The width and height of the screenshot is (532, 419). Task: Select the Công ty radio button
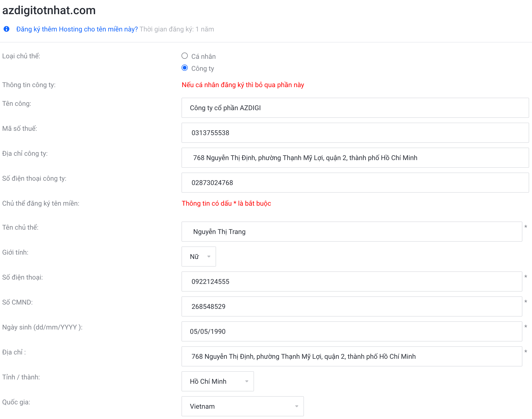click(185, 68)
